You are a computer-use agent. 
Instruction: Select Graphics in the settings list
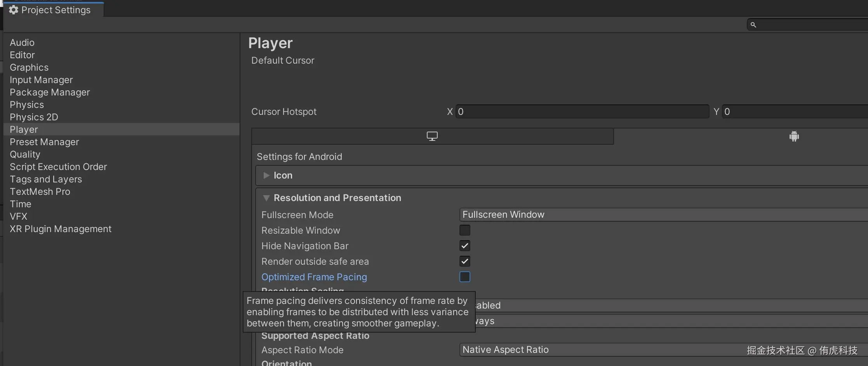coord(29,68)
